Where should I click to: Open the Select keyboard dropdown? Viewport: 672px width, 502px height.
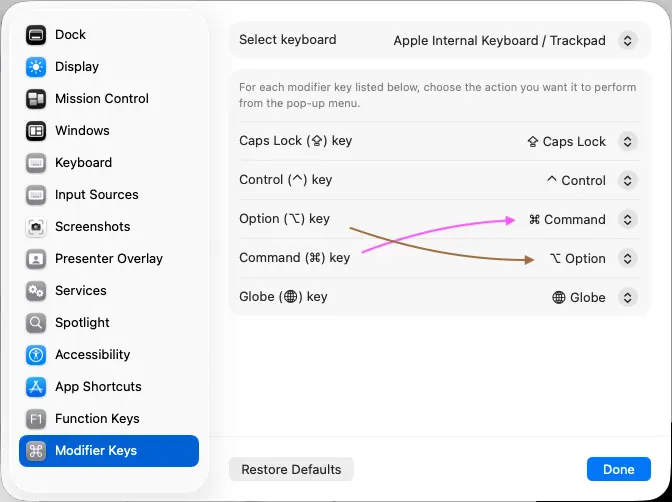[x=627, y=41]
